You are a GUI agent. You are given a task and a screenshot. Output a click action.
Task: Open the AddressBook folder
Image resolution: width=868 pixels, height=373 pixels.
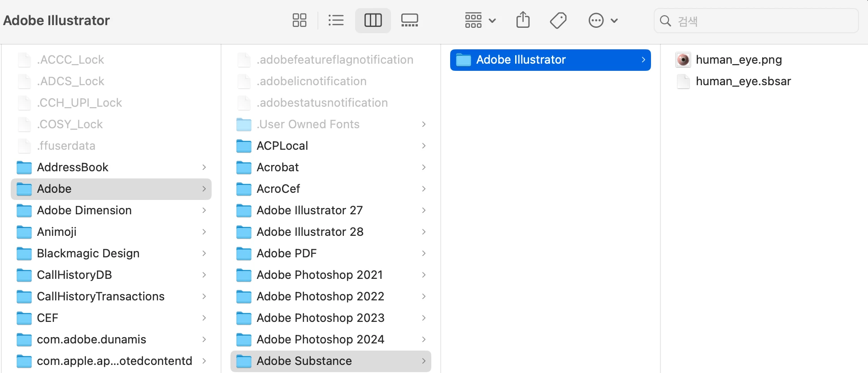point(111,167)
